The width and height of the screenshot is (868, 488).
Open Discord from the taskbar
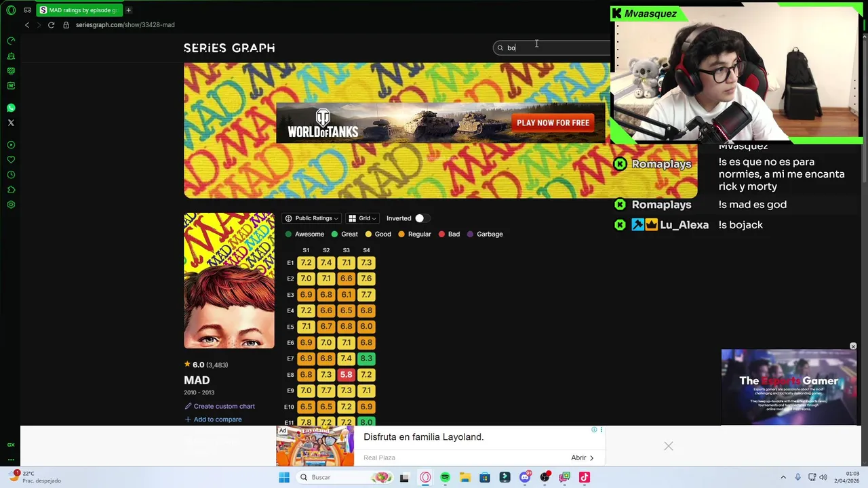click(525, 477)
